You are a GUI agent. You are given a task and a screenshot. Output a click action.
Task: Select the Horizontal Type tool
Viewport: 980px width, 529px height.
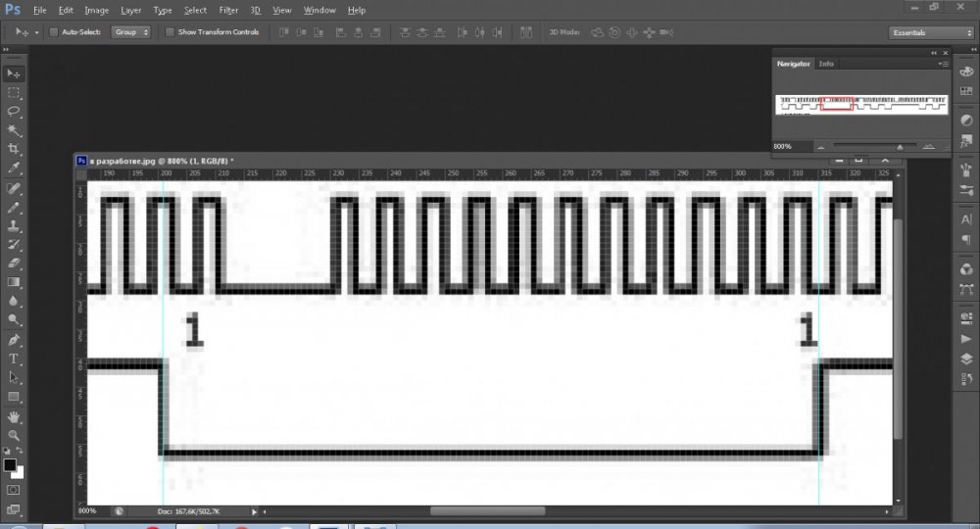pyautogui.click(x=13, y=360)
